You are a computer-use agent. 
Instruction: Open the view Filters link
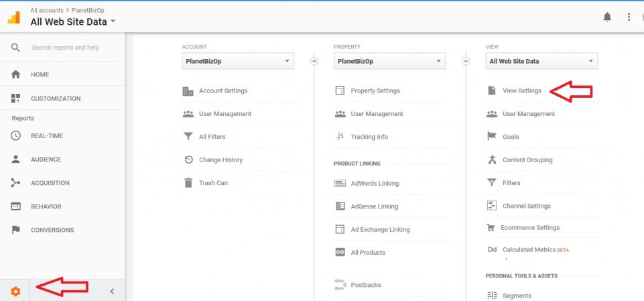(511, 183)
